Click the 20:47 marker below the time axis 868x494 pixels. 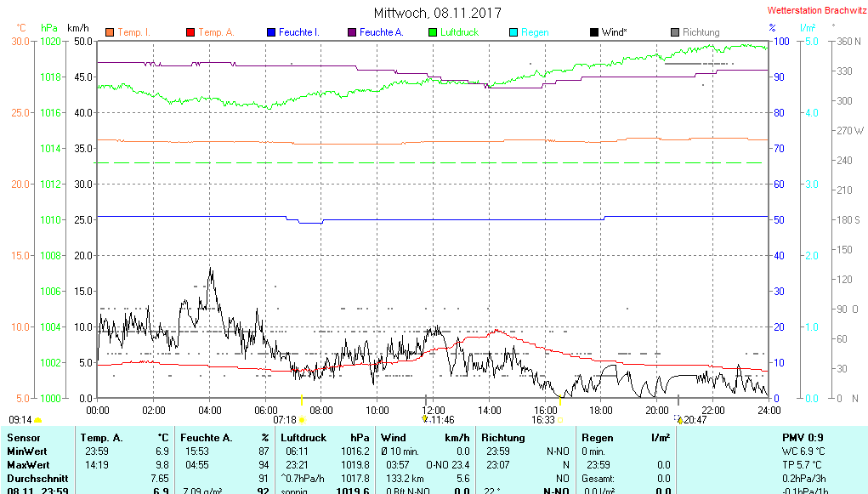679,418
